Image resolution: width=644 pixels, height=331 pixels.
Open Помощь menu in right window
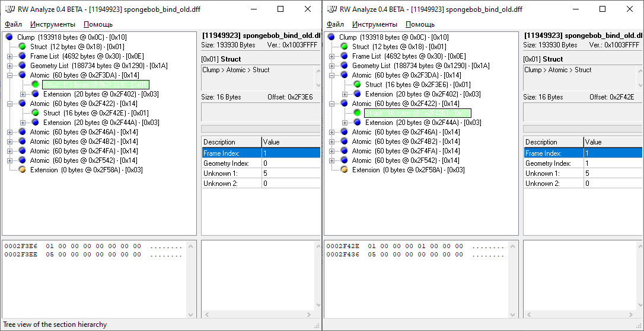click(x=420, y=24)
